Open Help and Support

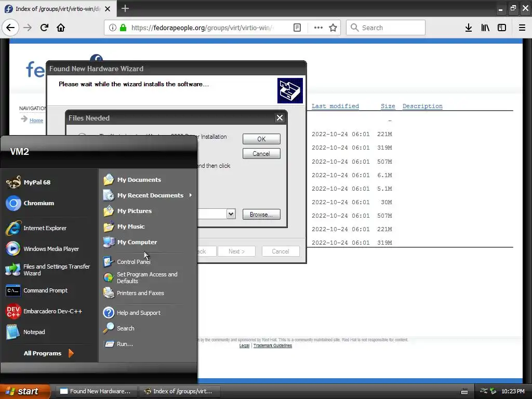[132, 312]
